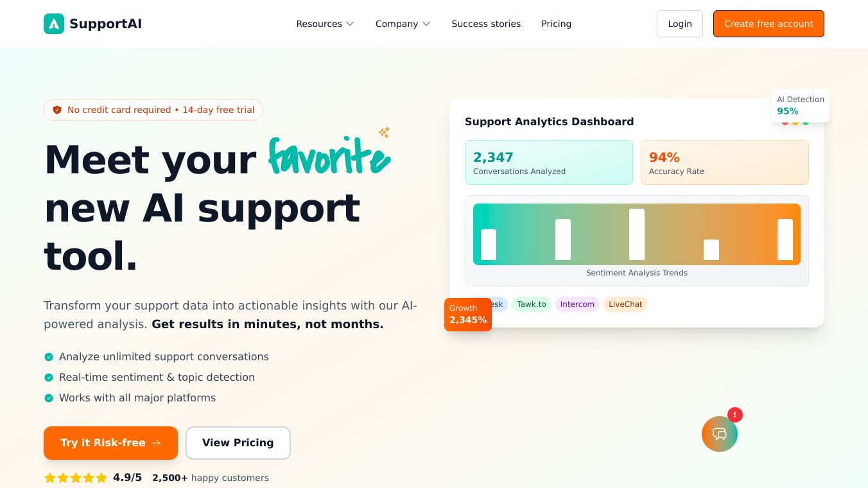868x488 pixels.
Task: Expand the Resources dropdown menu
Action: (325, 24)
